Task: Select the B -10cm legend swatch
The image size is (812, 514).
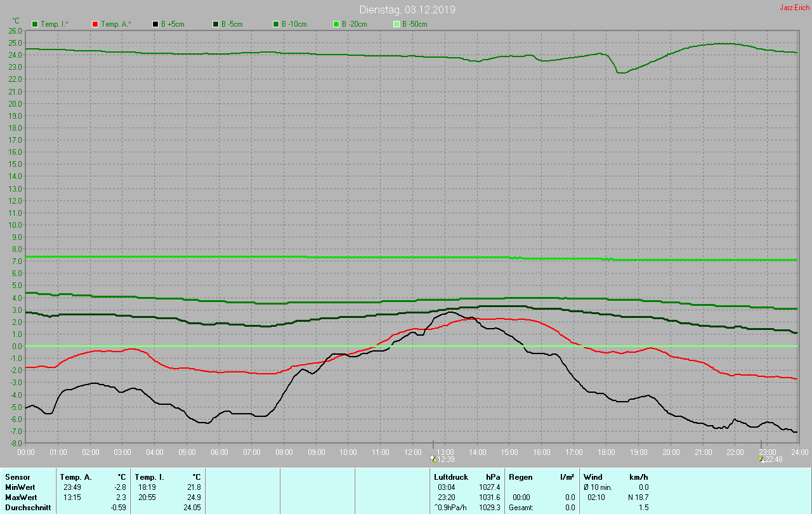Action: [x=276, y=24]
